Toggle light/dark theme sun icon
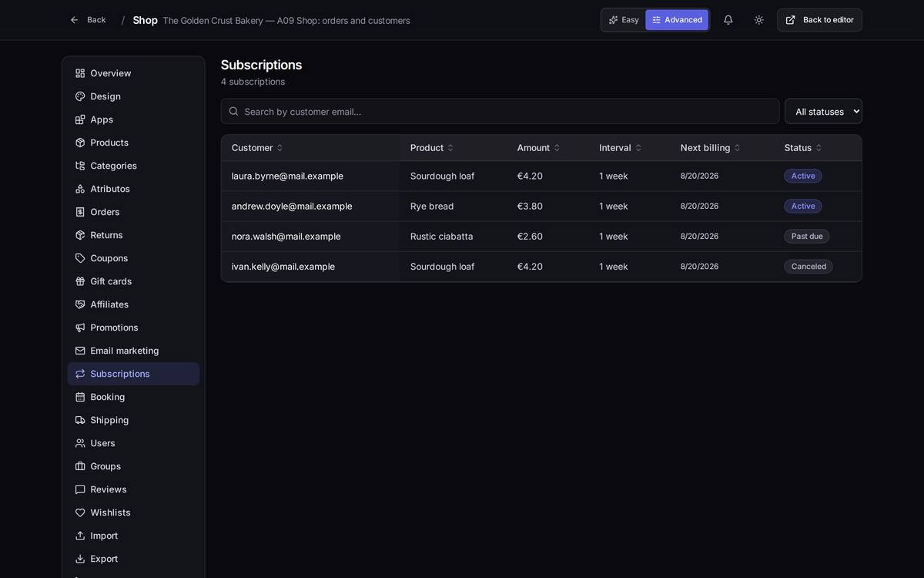924x578 pixels. tap(759, 20)
